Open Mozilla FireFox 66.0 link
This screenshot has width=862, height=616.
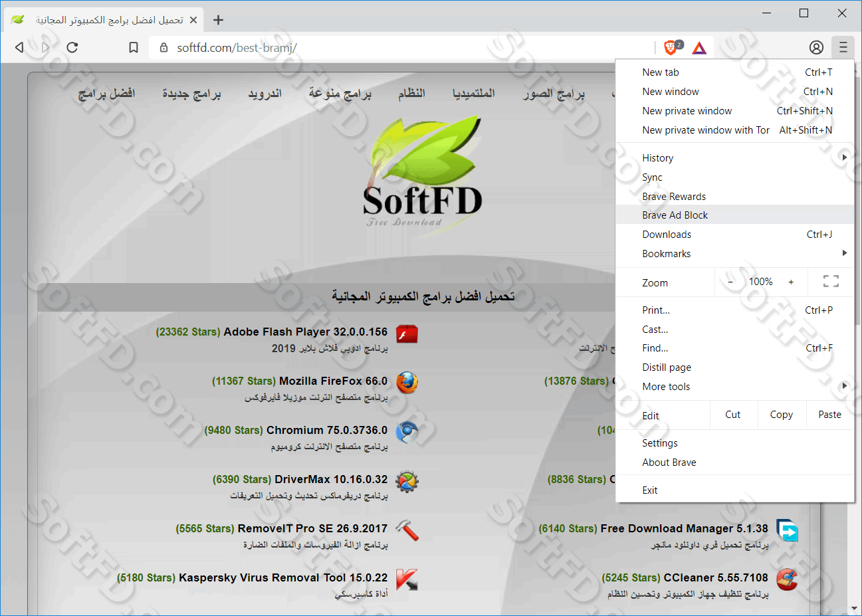[333, 381]
